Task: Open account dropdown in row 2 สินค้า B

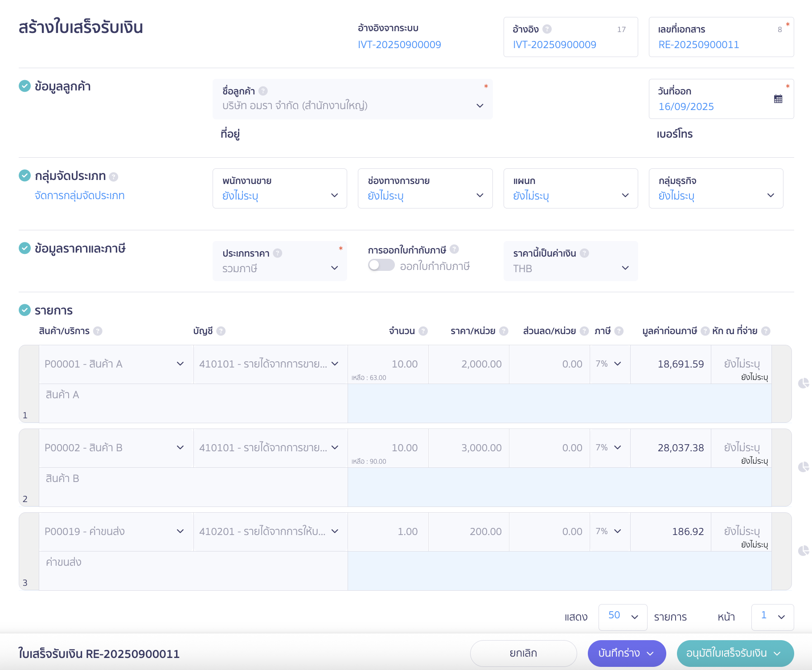Action: point(271,448)
